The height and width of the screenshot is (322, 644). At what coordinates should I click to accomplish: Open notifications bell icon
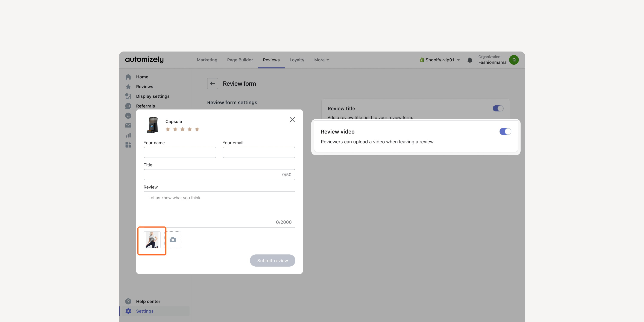[470, 60]
